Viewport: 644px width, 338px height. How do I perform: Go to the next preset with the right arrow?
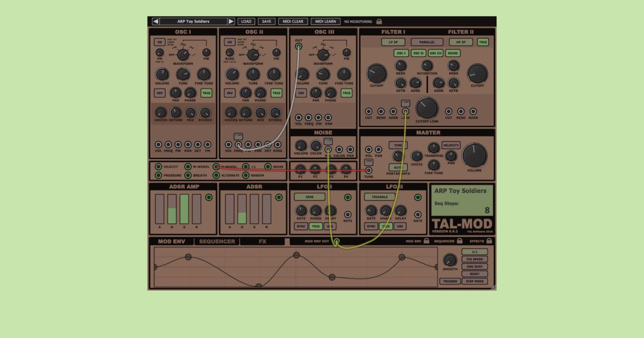point(231,21)
